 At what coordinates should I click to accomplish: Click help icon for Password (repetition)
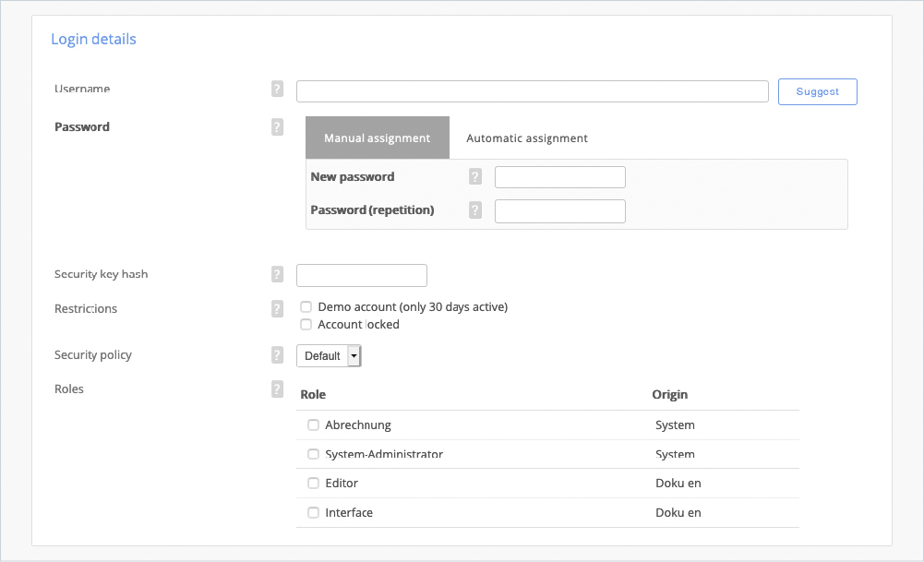[475, 210]
